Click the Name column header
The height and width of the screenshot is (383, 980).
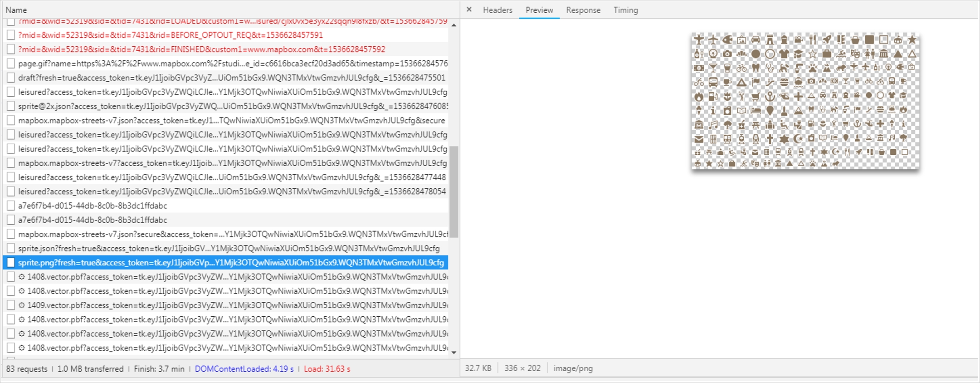pos(16,10)
